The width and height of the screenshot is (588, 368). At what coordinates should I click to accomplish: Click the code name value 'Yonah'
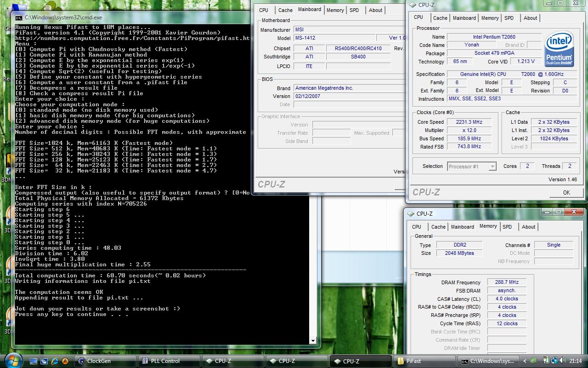click(472, 45)
